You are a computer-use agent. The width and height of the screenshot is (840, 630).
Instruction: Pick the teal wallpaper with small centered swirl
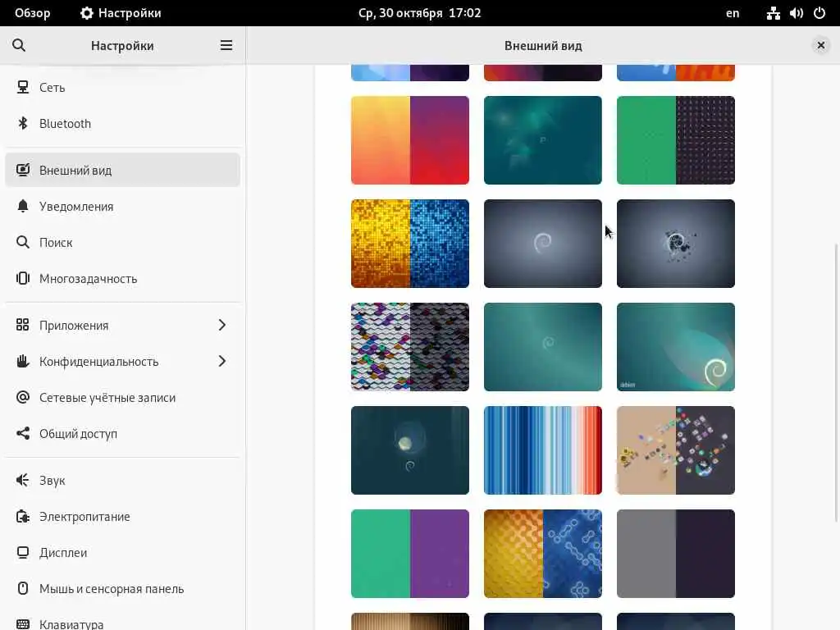(x=543, y=347)
